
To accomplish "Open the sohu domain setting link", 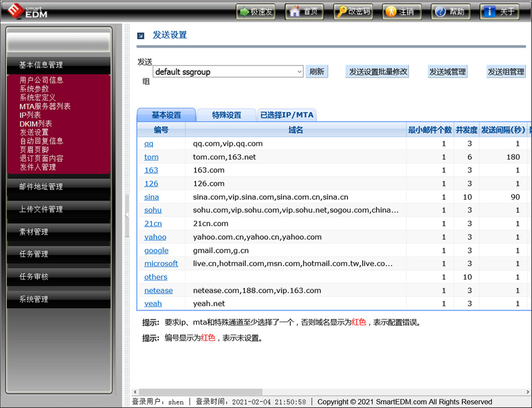I will (x=153, y=210).
